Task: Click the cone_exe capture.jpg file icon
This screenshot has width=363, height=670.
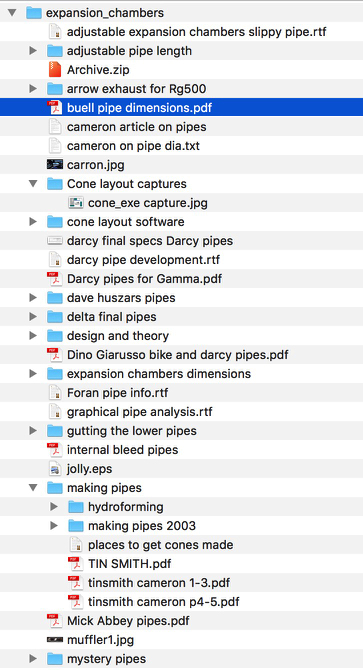Action: [76, 203]
